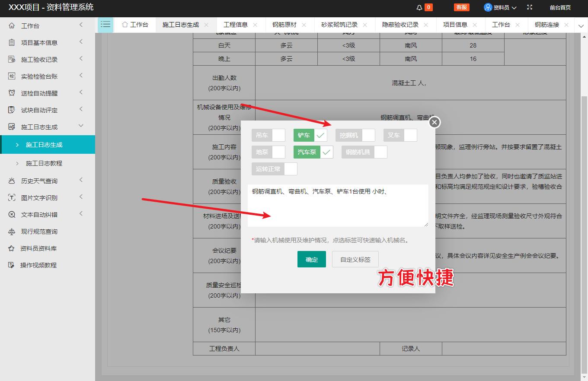
Task: Click the 确定 confirm button
Action: tap(311, 259)
